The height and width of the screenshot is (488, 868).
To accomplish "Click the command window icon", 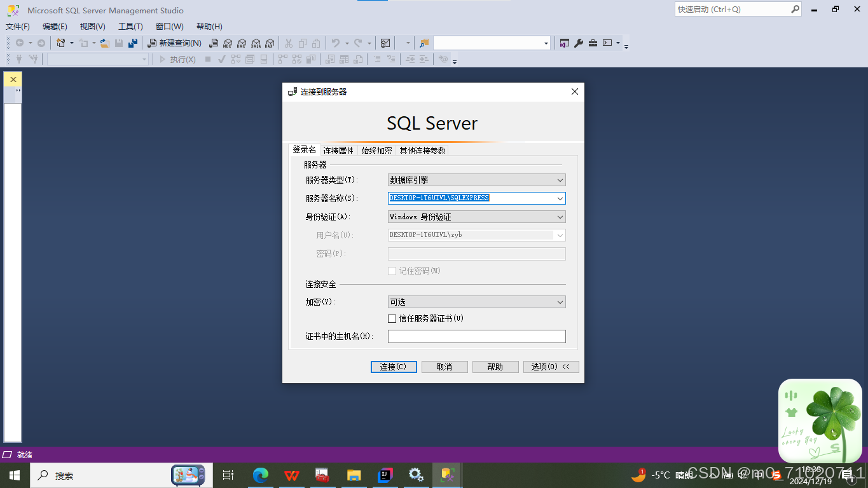I will [x=608, y=43].
